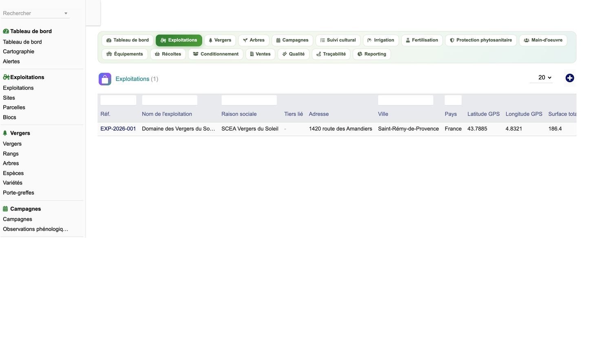Click the Fertilisation flask icon
589x364 pixels.
pyautogui.click(x=408, y=40)
